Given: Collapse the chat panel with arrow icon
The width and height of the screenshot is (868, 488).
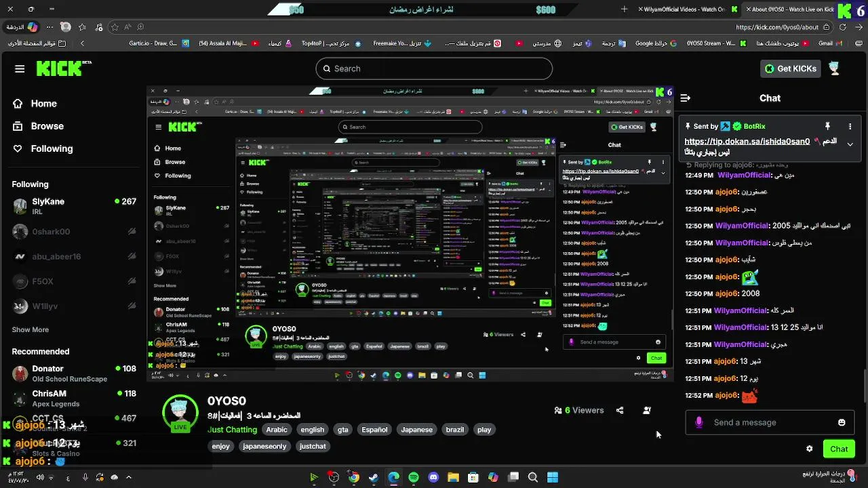Looking at the screenshot, I should (686, 98).
